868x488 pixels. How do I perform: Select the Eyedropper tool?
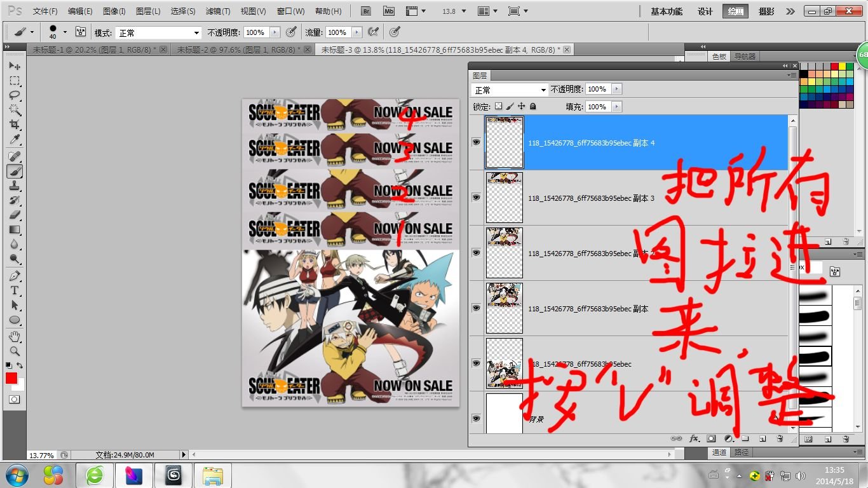15,140
